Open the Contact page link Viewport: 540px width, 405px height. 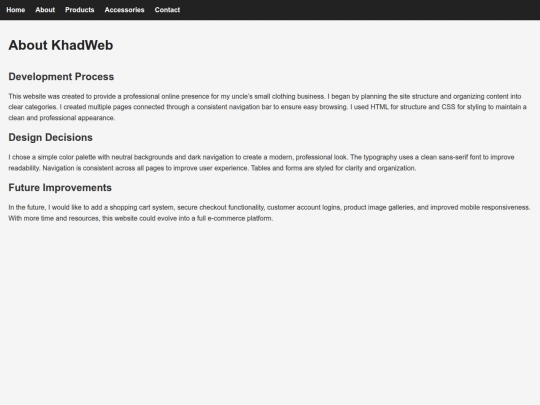coord(167,10)
